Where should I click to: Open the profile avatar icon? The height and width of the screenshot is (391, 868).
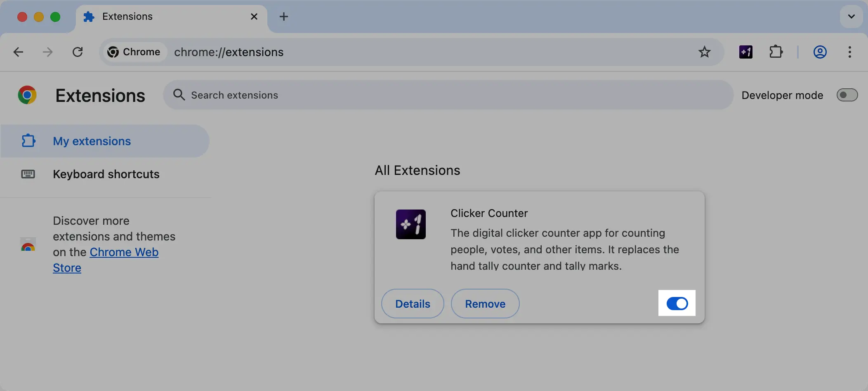(x=820, y=52)
